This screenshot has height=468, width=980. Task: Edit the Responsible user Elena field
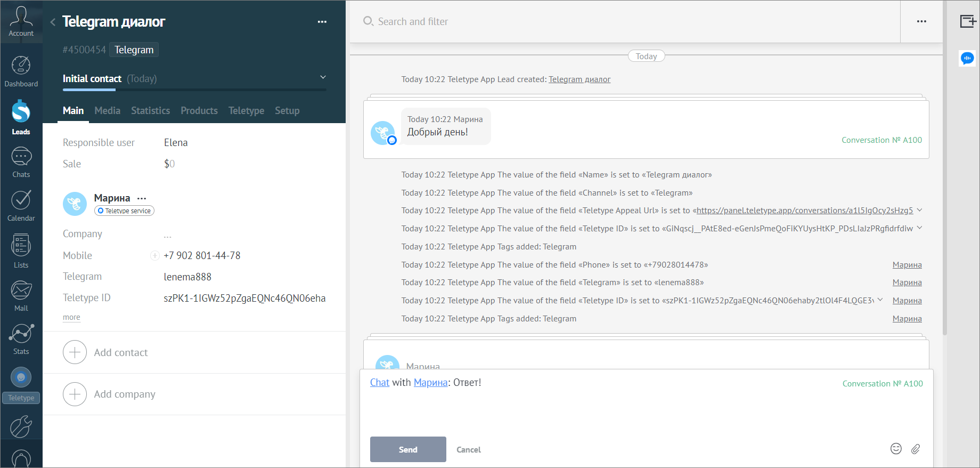coord(176,143)
